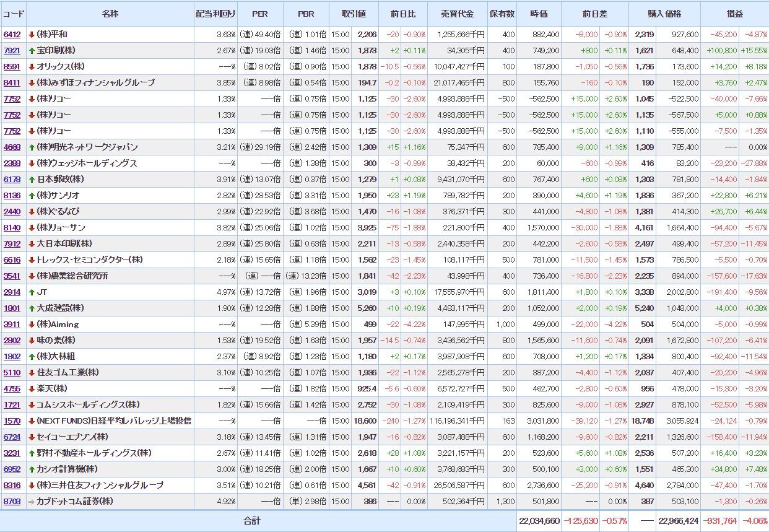Click the down arrow beside (株)Aiming
This screenshot has height=532, width=769.
[32, 324]
